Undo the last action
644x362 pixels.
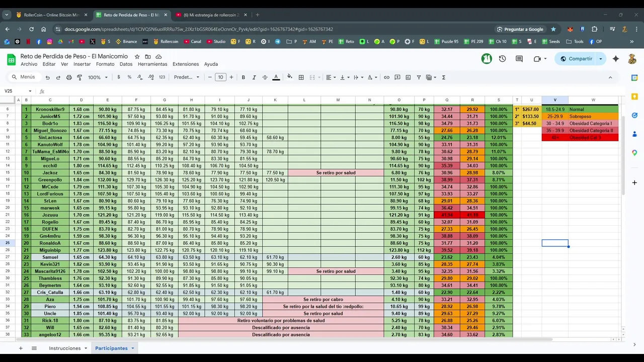(x=47, y=77)
